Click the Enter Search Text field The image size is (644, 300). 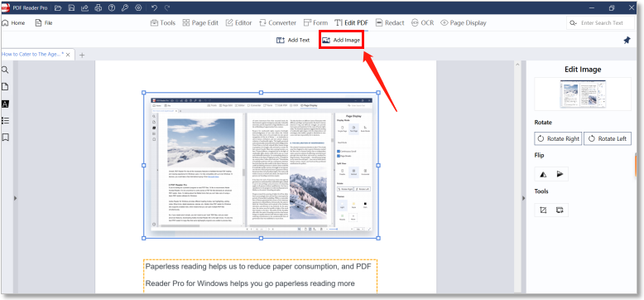point(601,23)
